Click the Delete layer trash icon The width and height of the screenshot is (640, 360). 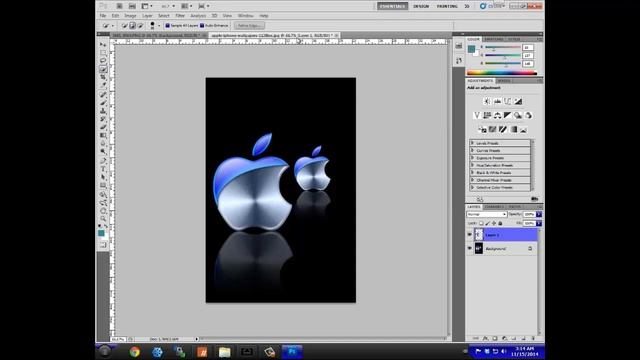(533, 338)
